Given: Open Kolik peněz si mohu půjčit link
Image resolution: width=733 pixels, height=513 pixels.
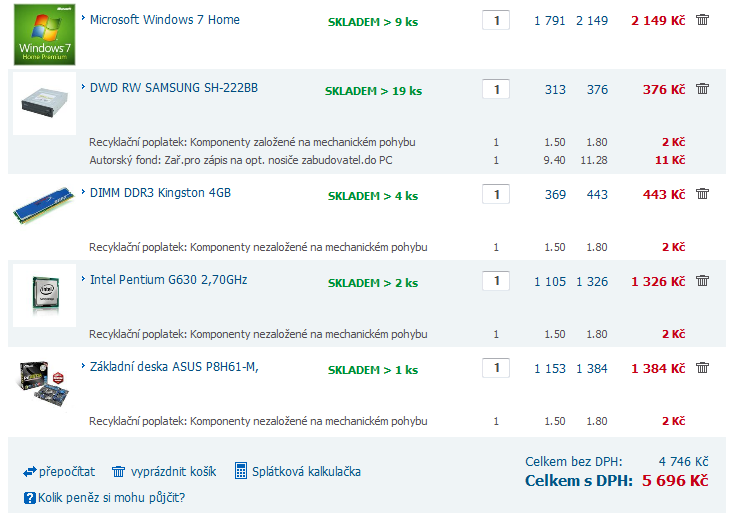Looking at the screenshot, I should tap(111, 498).
